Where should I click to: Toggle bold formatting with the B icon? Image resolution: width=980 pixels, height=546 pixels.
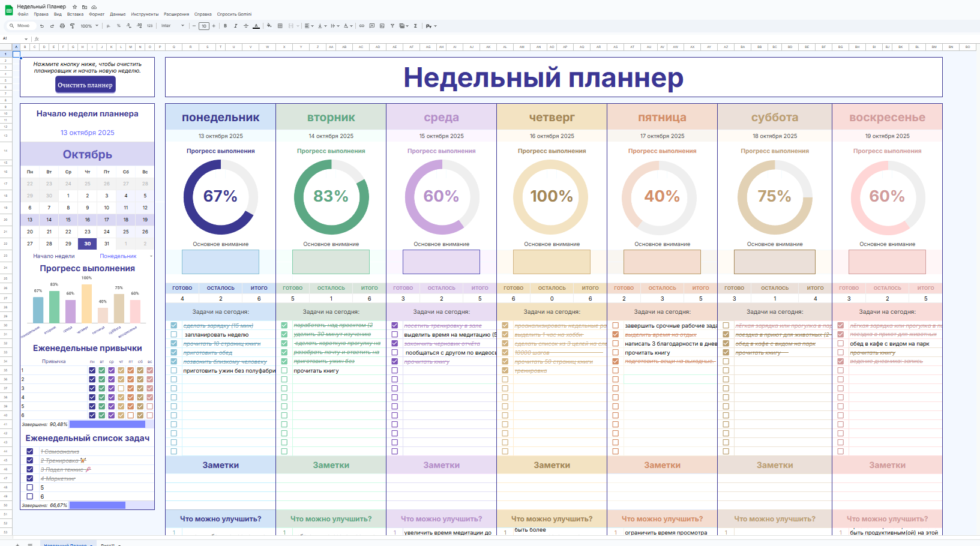click(225, 26)
